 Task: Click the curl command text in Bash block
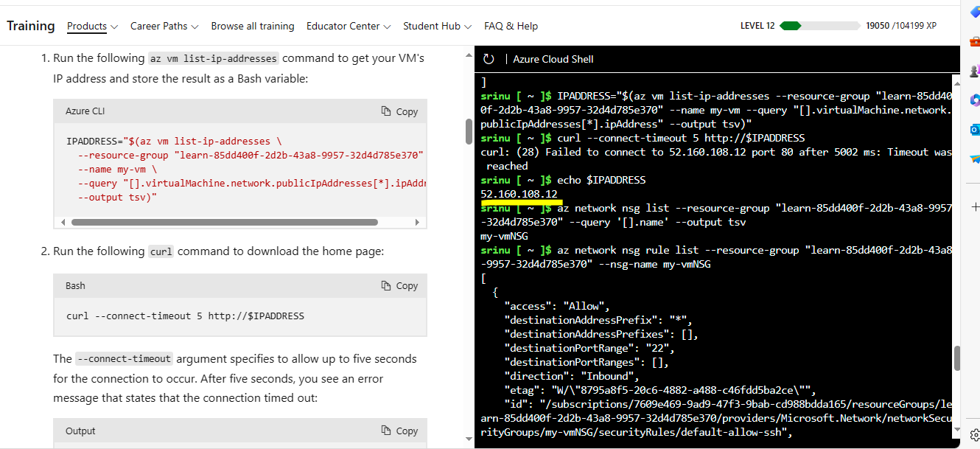click(185, 316)
